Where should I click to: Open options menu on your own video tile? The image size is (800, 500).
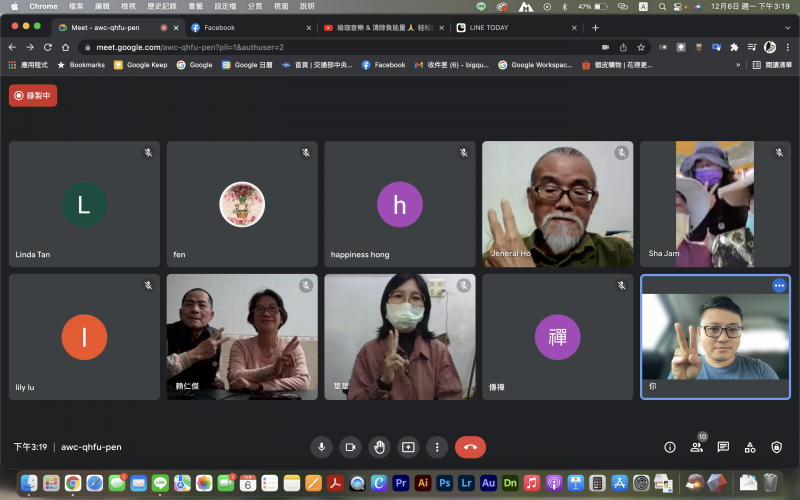779,285
